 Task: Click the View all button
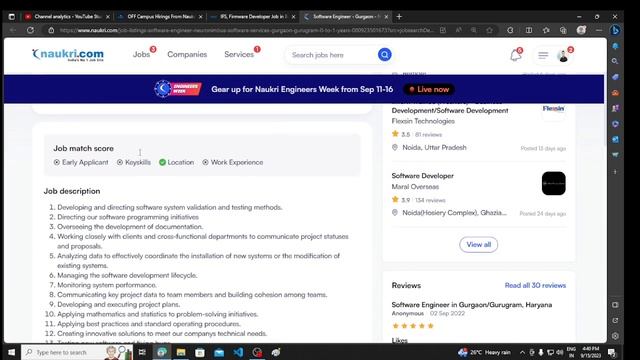(x=478, y=244)
